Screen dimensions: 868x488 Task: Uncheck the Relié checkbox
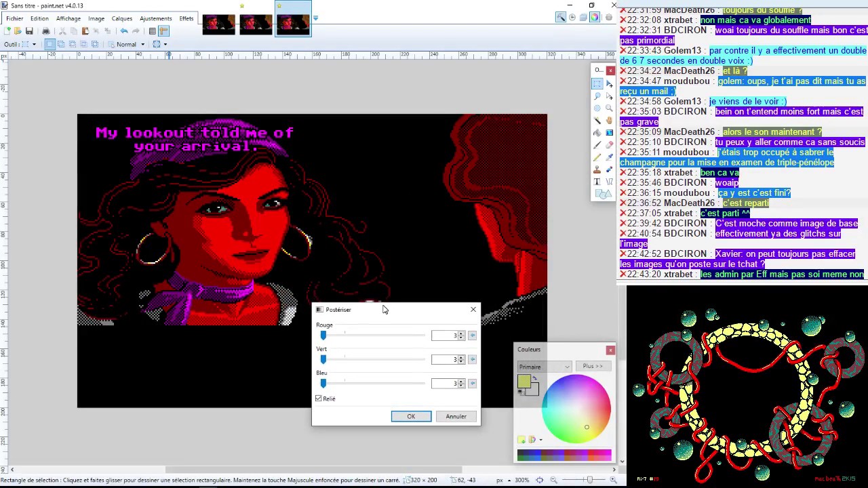pyautogui.click(x=319, y=399)
